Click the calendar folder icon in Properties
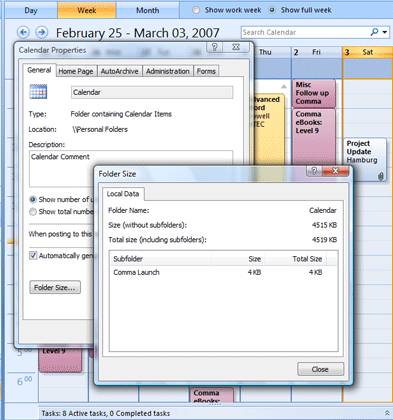The height and width of the screenshot is (420, 393). (38, 92)
